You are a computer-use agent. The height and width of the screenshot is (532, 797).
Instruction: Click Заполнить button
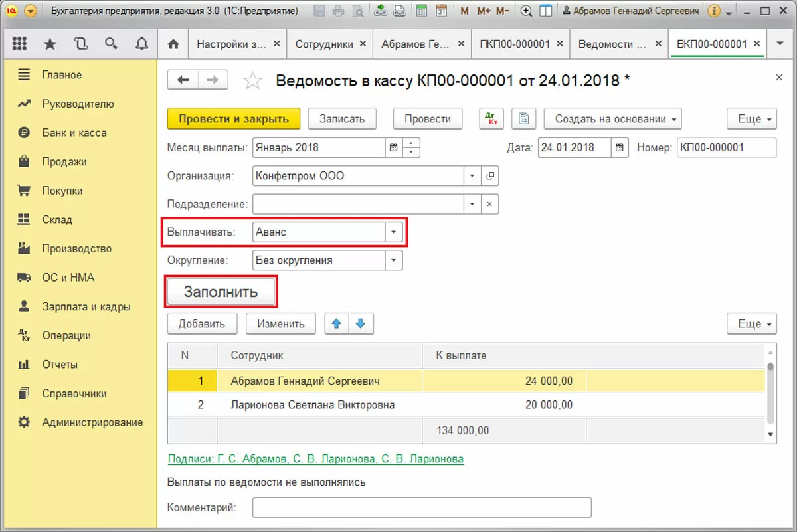point(221,292)
